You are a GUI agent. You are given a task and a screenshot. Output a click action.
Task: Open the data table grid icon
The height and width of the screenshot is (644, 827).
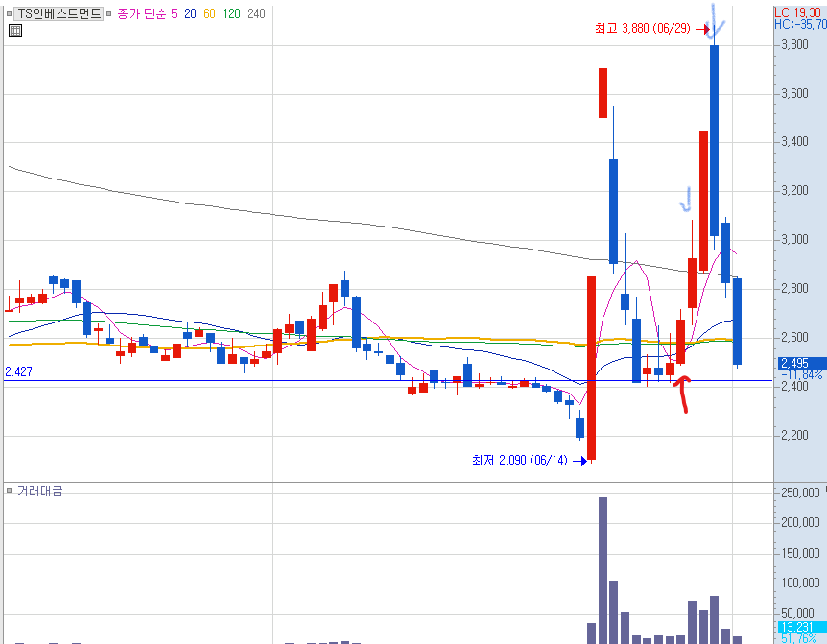(15, 31)
